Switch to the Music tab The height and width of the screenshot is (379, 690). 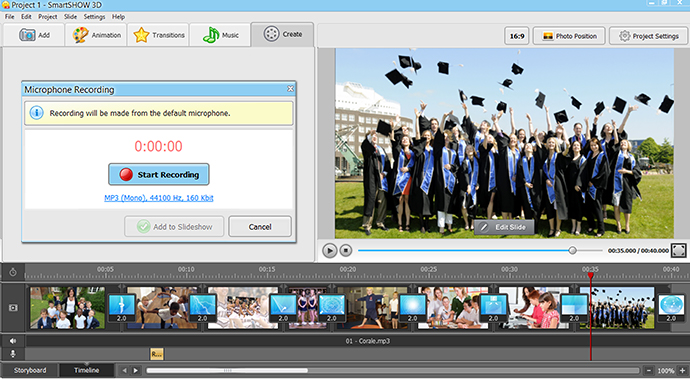tap(220, 35)
